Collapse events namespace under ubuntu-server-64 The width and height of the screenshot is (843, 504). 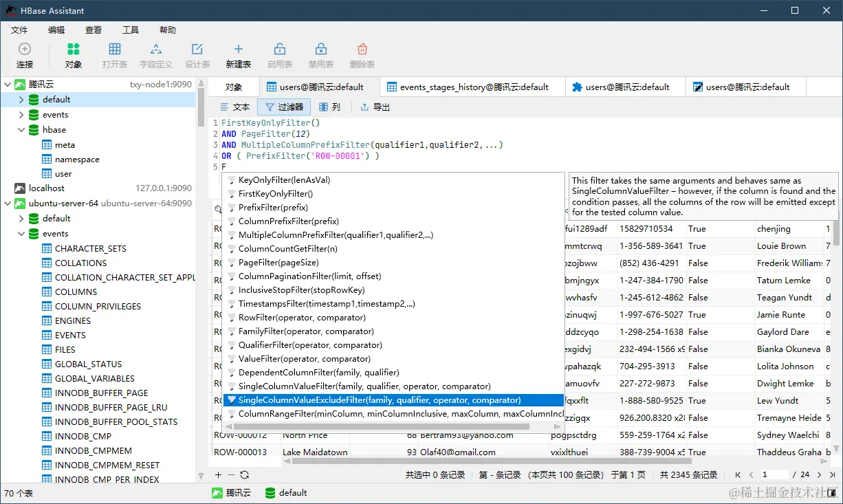point(21,234)
